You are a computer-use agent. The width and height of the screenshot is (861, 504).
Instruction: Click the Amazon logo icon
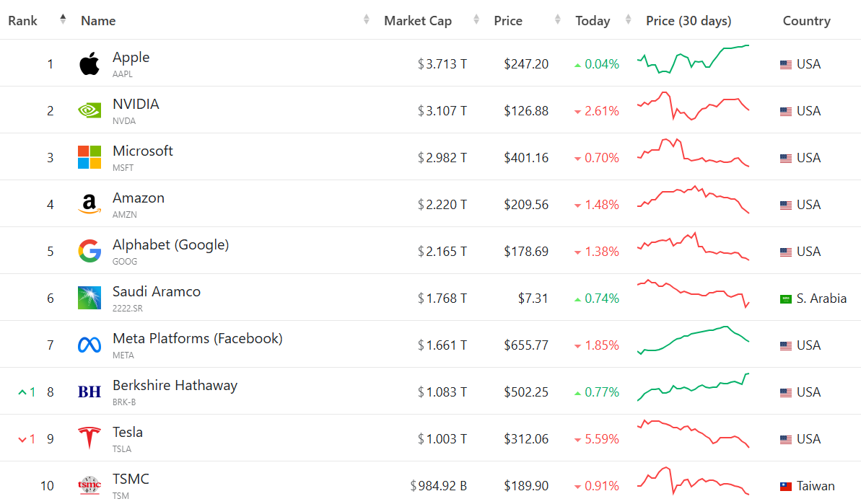(89, 205)
